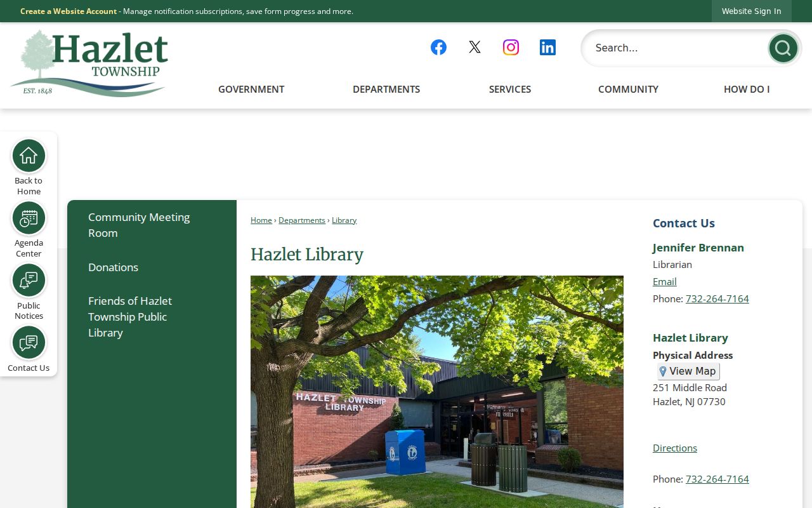Open the Departments menu
The image size is (812, 508).
tap(386, 90)
